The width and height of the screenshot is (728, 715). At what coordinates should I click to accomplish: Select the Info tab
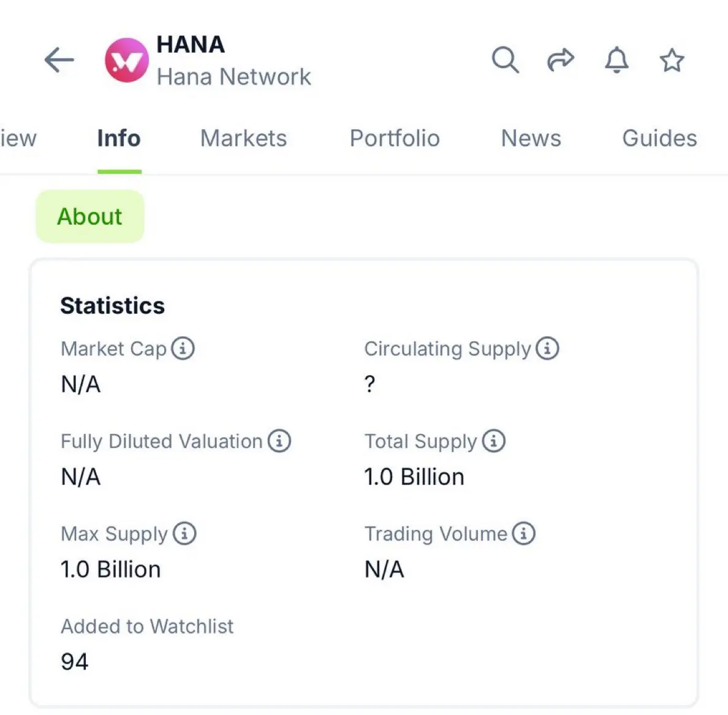119,138
